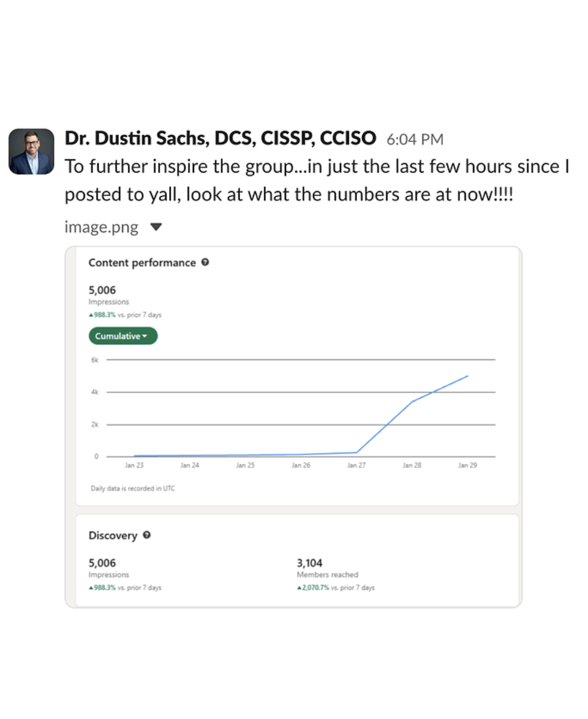The width and height of the screenshot is (588, 719).
Task: Click the Content performance help icon
Action: pos(205,263)
